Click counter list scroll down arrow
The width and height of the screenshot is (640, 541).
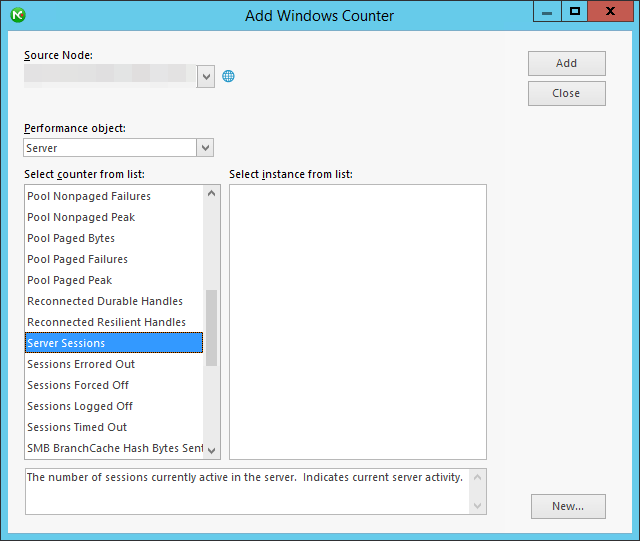point(211,451)
